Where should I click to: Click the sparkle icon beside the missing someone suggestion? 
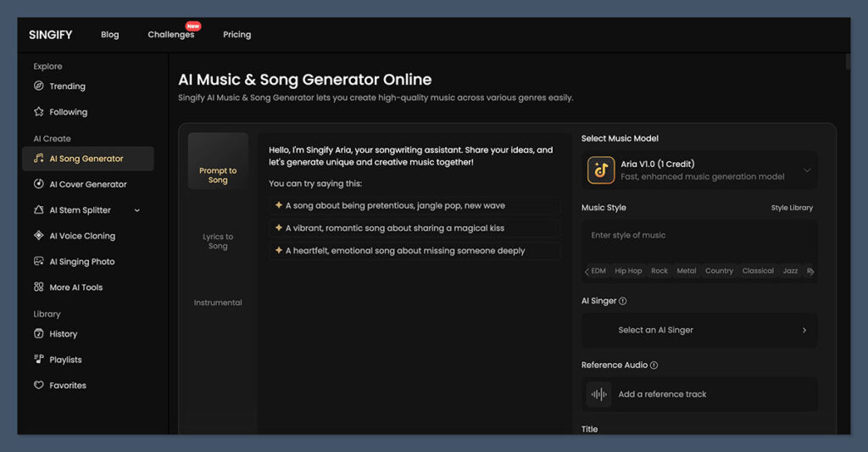tap(278, 250)
